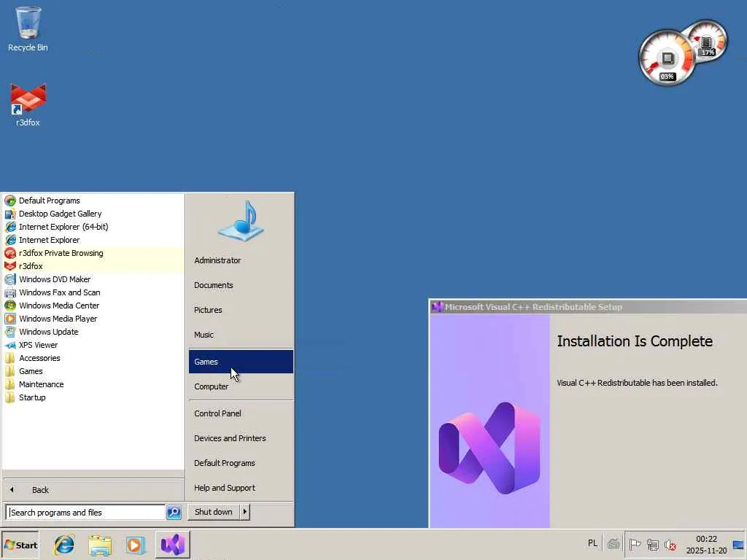747x560 pixels.
Task: Open Administrator personal folder
Action: click(x=241, y=260)
